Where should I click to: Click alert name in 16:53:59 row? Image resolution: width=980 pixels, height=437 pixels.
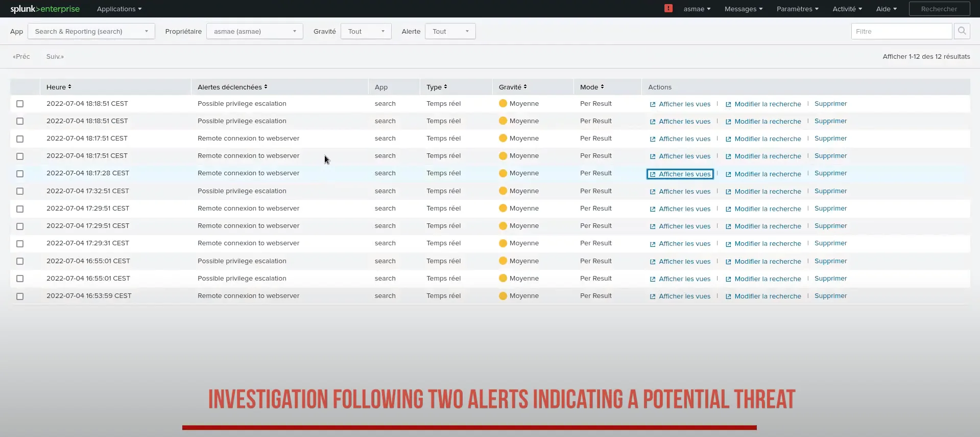[248, 296]
